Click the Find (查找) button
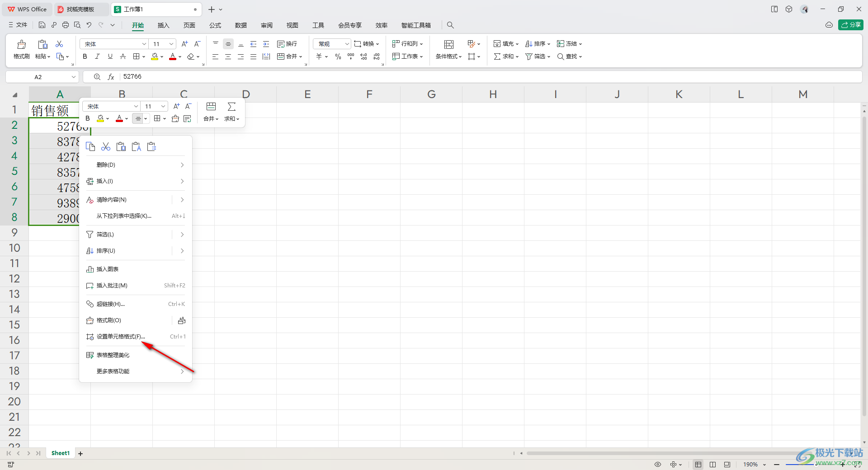The height and width of the screenshot is (470, 868). click(x=569, y=56)
